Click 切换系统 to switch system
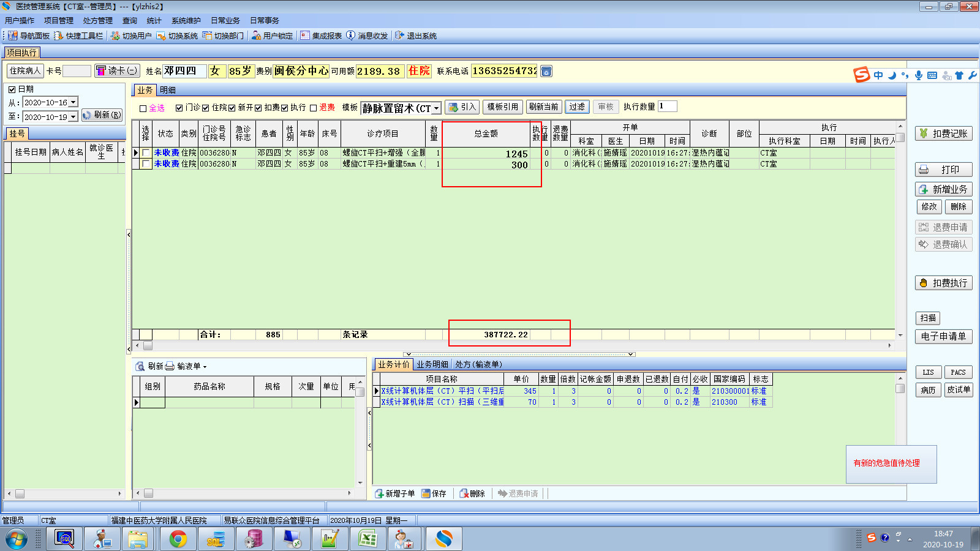 177,36
